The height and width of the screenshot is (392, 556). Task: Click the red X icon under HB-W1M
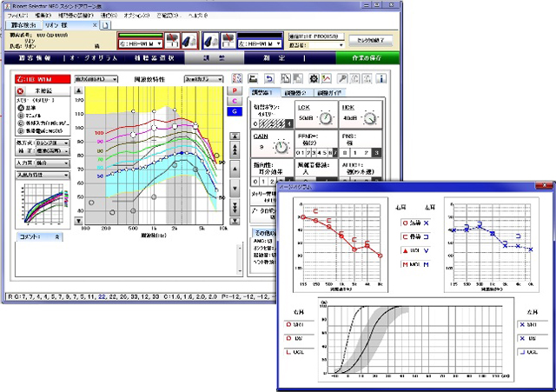coord(19,90)
